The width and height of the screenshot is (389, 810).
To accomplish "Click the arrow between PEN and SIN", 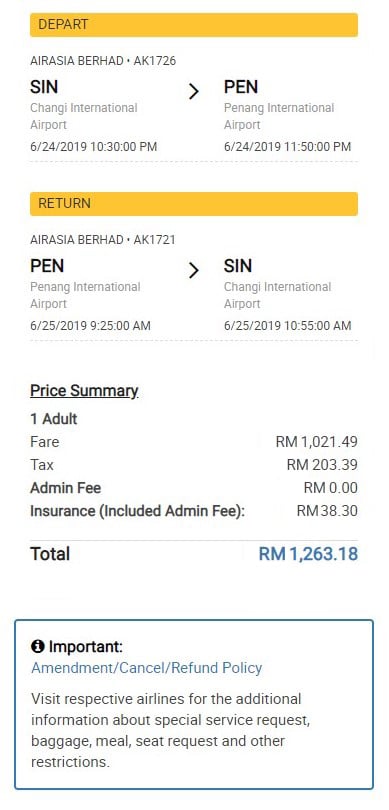I will point(194,270).
